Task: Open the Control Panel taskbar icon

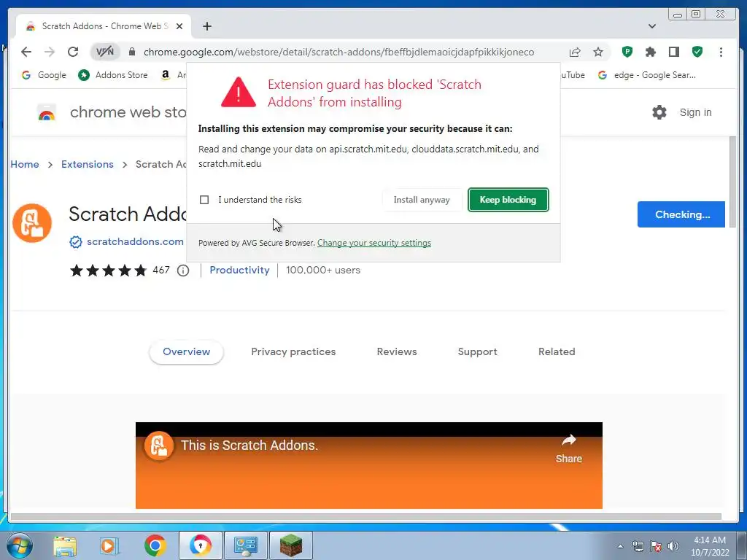Action: tap(246, 545)
